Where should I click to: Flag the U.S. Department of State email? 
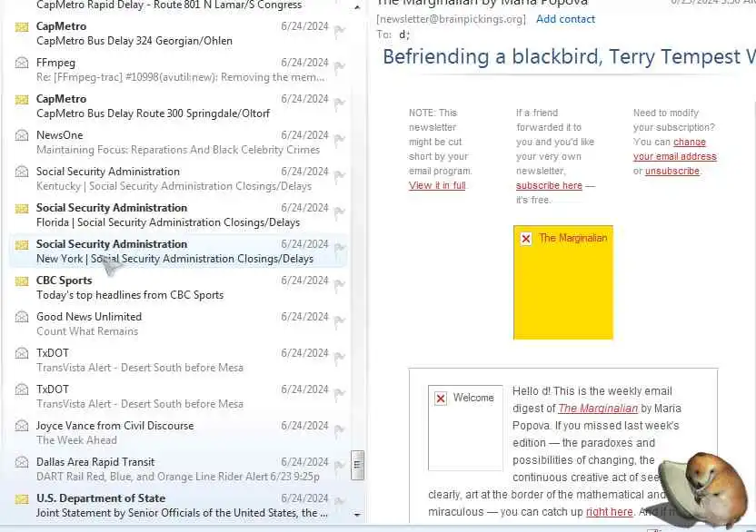click(x=340, y=502)
